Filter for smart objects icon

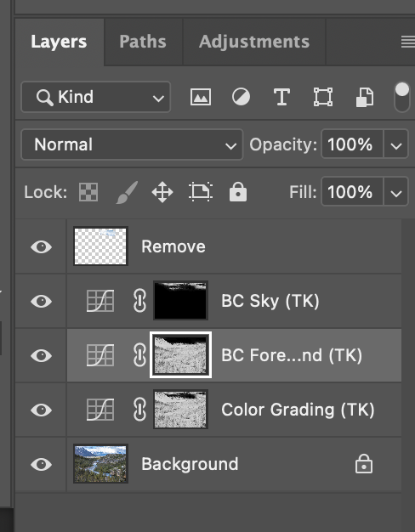tap(365, 97)
